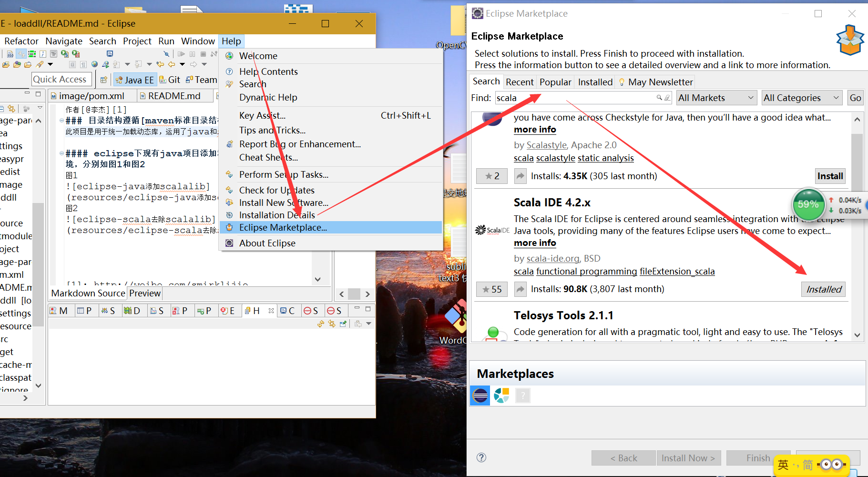This screenshot has width=868, height=477.
Task: Click the Terminate stop toolbar icon
Action: click(x=203, y=54)
